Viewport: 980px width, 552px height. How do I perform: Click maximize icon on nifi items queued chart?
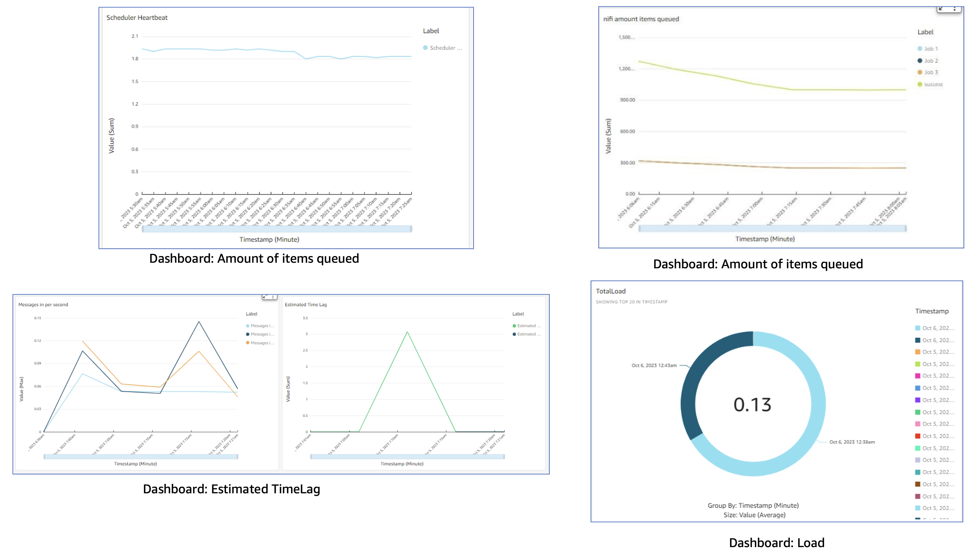coord(941,8)
